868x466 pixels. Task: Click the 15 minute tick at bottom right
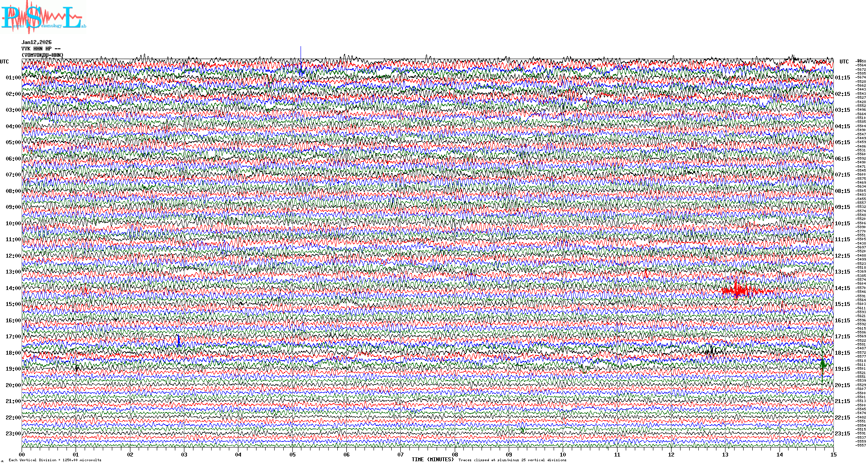point(833,455)
